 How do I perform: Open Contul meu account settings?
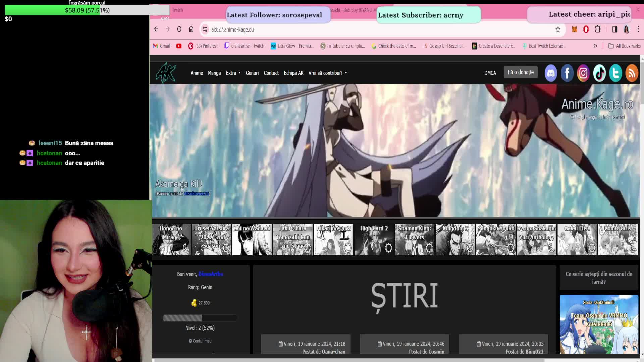point(200,341)
